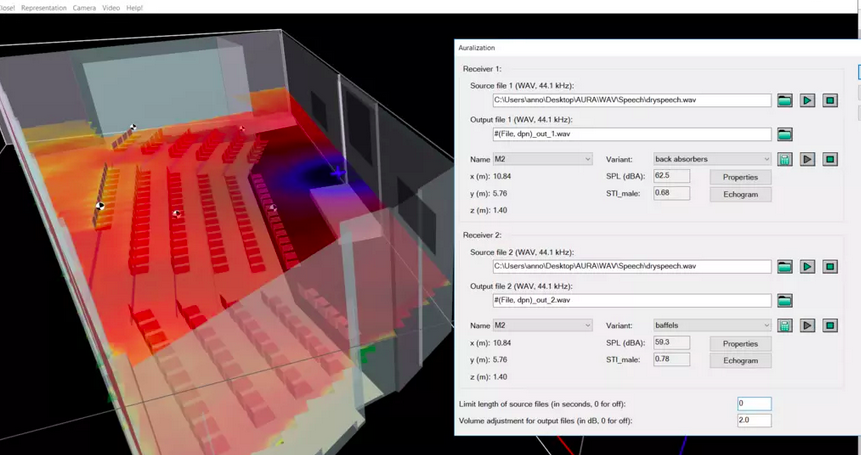Image resolution: width=861 pixels, height=455 pixels.
Task: Click the limit length of source files field
Action: [753, 404]
